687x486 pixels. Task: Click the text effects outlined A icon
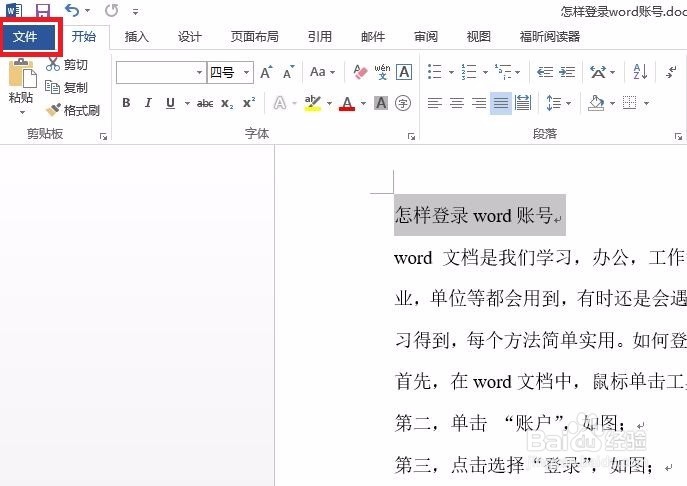click(x=280, y=103)
